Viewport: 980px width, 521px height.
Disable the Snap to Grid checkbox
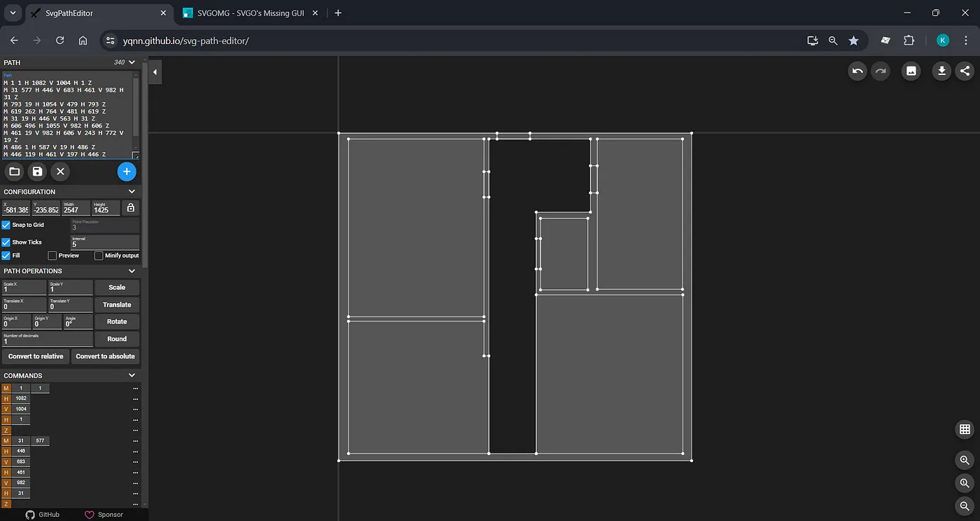[6, 225]
